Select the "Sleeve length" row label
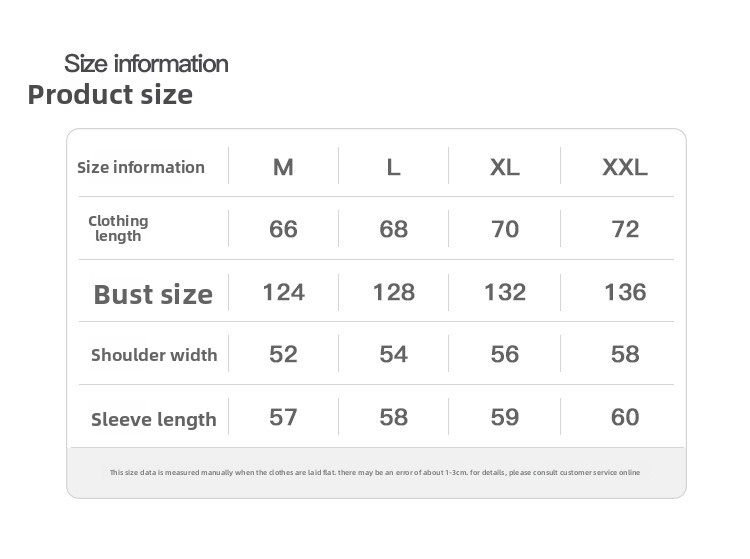Image resolution: width=750 pixels, height=559 pixels. [x=154, y=419]
